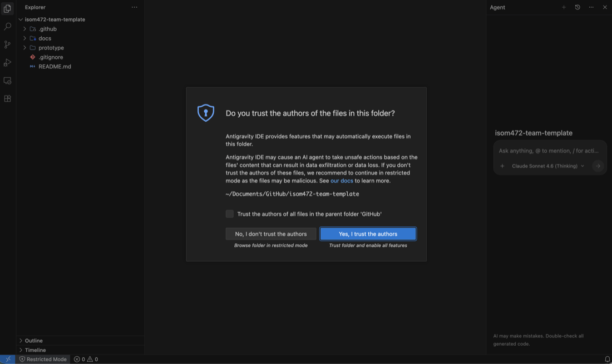Viewport: 612px width, 364px height.
Task: Click Yes, I trust the authors
Action: tap(368, 234)
